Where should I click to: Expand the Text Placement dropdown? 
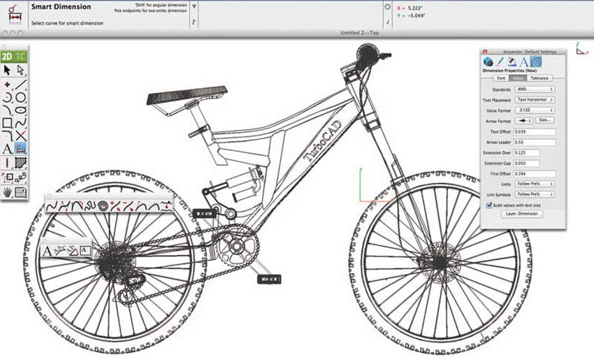535,100
